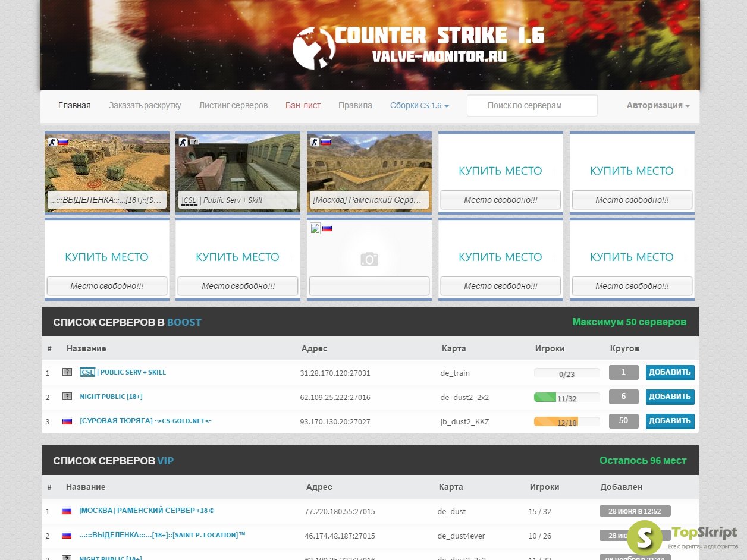The image size is (747, 560).
Task: Click the unknown-country flag on the CSL Public Serv card
Action: [x=194, y=142]
